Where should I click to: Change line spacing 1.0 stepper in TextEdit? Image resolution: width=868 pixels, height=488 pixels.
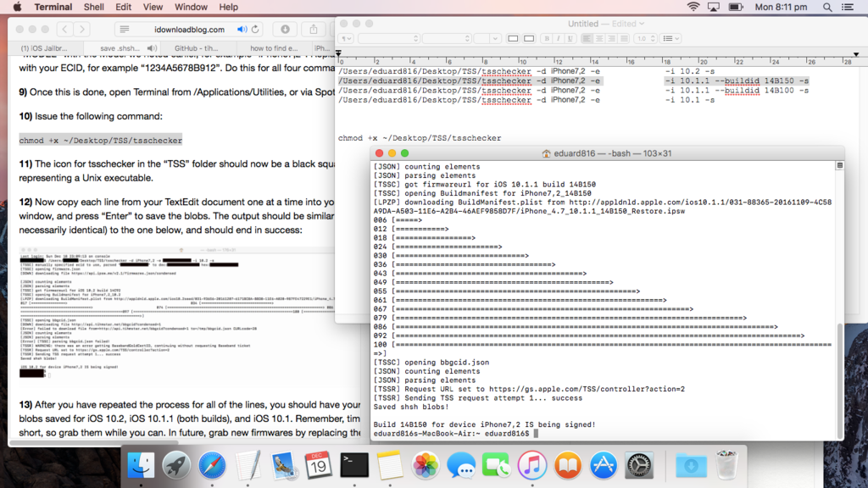click(x=645, y=39)
